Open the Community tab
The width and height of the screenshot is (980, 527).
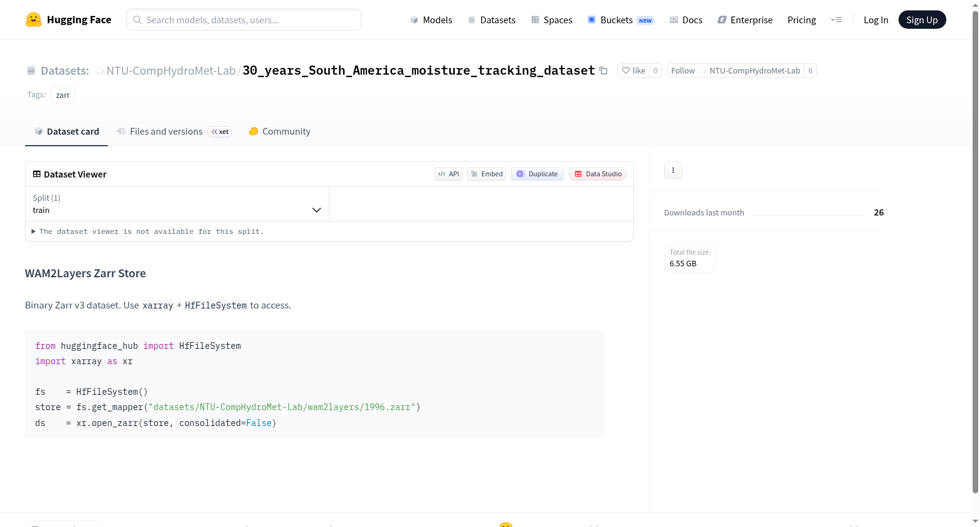point(279,132)
